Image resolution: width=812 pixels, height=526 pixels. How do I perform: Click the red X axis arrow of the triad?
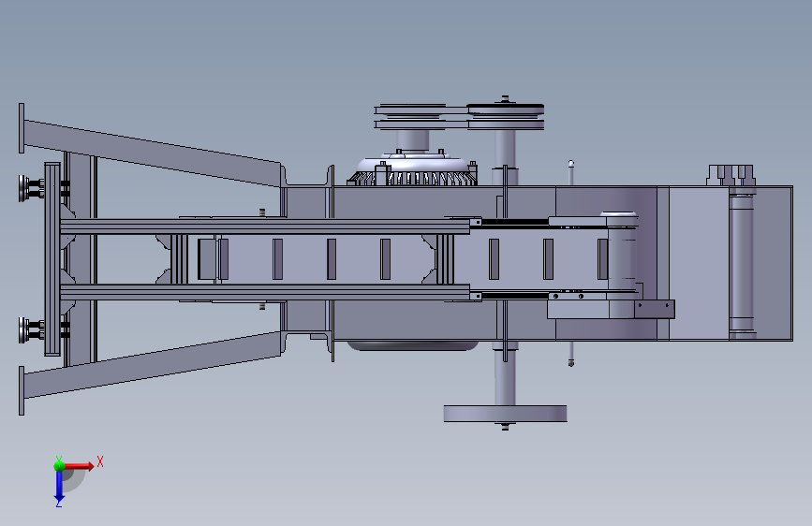(x=78, y=466)
